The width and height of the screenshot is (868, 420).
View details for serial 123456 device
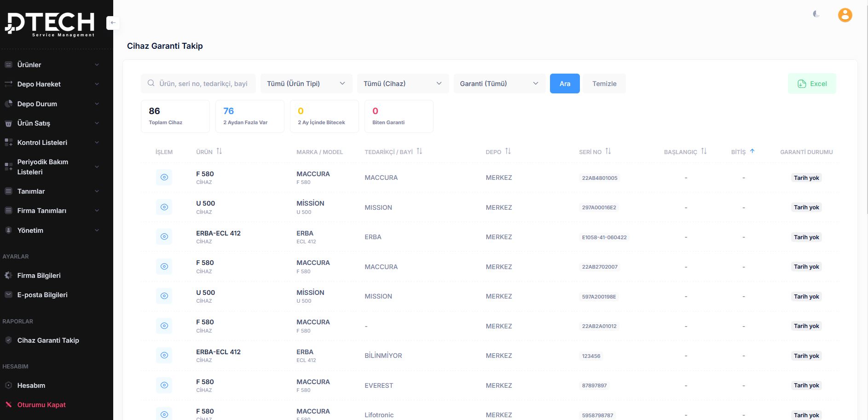tap(164, 356)
